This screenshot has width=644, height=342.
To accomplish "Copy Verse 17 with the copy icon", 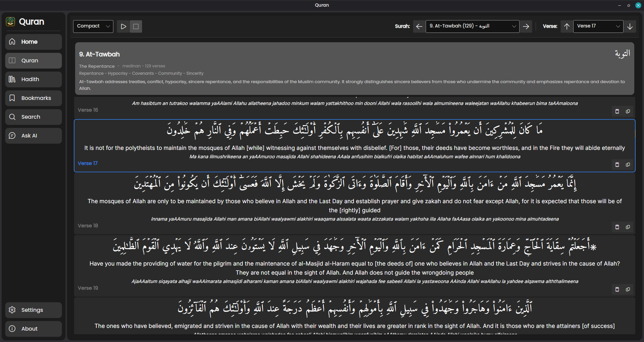I will point(628,165).
